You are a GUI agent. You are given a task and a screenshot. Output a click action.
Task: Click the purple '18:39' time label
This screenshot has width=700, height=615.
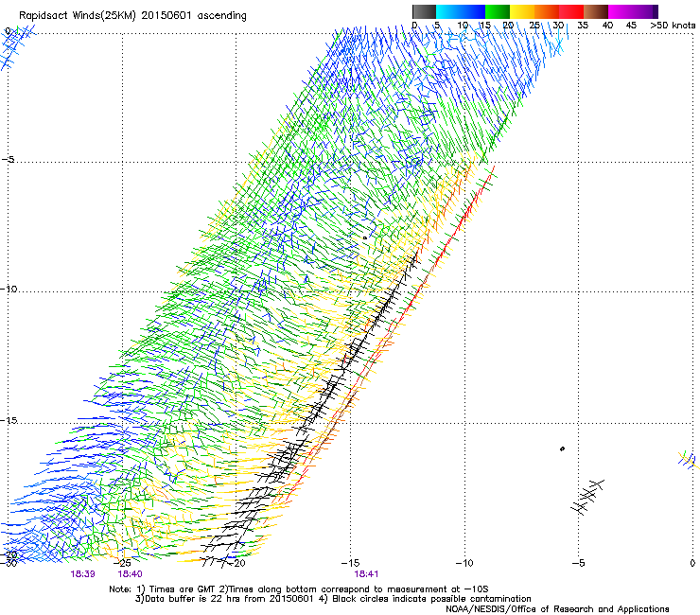pos(82,574)
